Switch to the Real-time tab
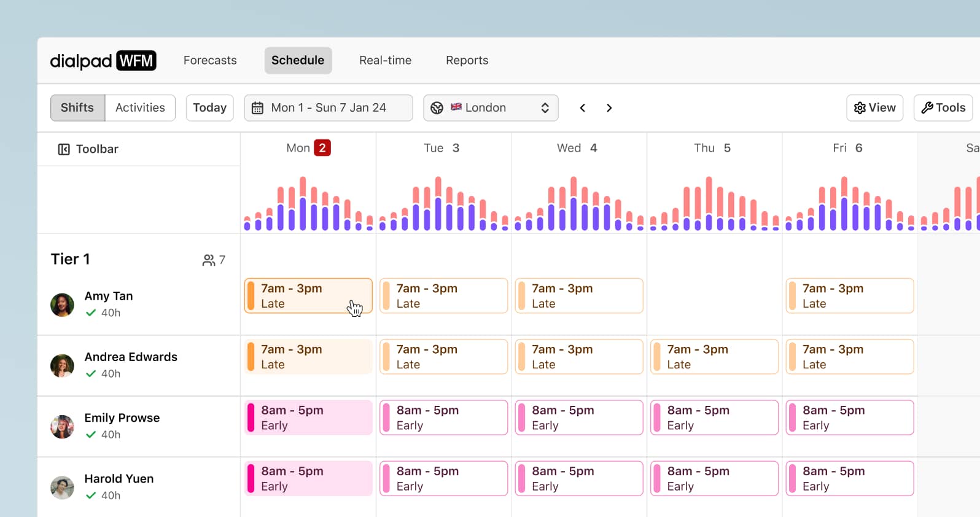 385,61
